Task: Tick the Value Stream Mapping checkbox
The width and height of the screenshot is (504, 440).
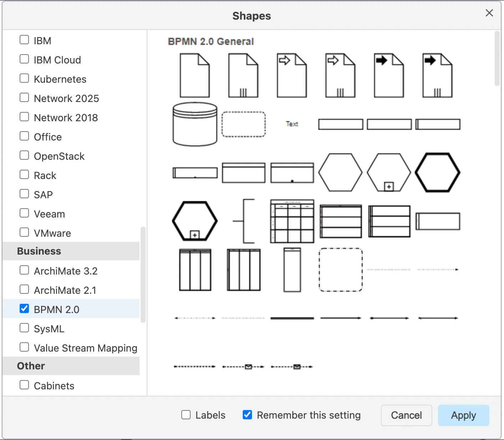Action: point(24,347)
